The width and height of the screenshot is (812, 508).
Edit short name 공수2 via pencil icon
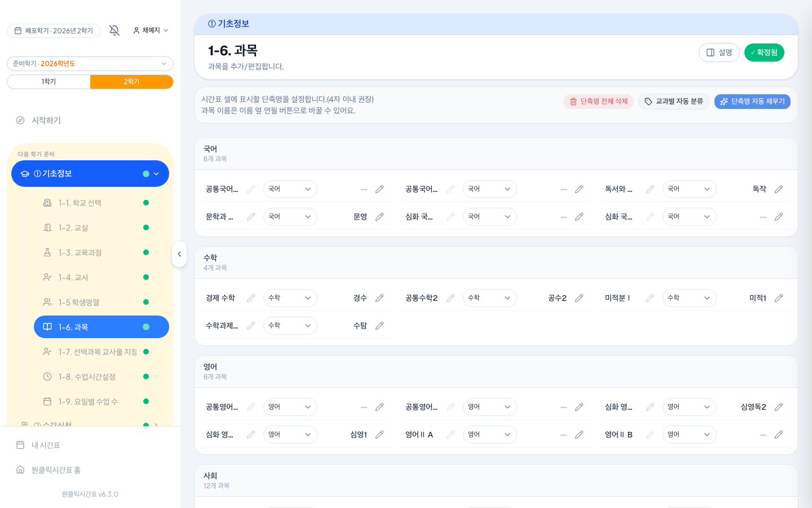pos(579,298)
